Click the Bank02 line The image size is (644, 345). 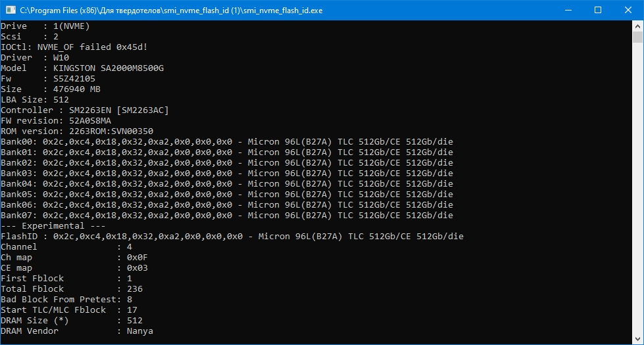[227, 163]
